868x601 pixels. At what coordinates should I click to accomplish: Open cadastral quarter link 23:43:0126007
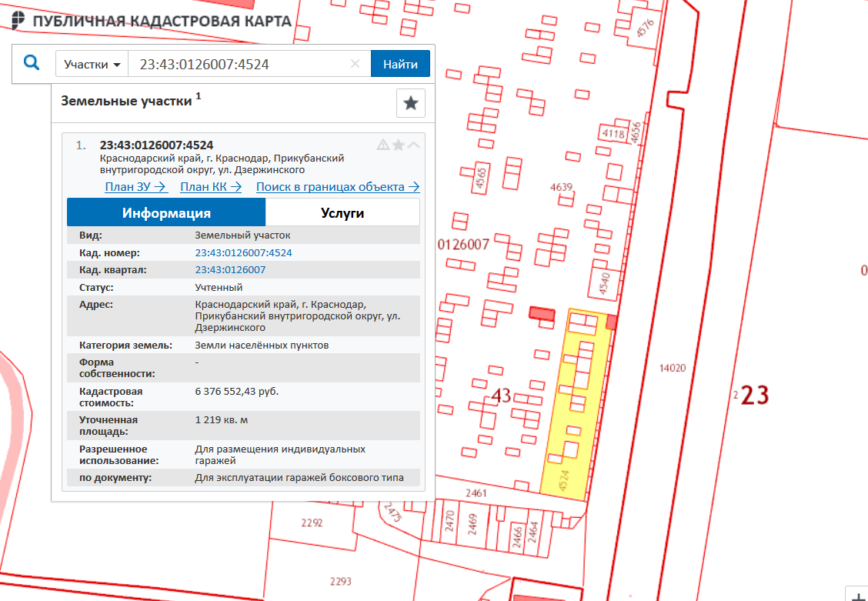pyautogui.click(x=230, y=270)
